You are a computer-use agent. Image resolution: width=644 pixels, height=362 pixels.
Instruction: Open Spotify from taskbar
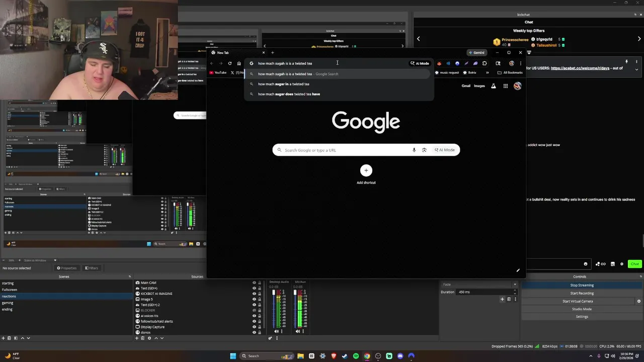pyautogui.click(x=356, y=356)
